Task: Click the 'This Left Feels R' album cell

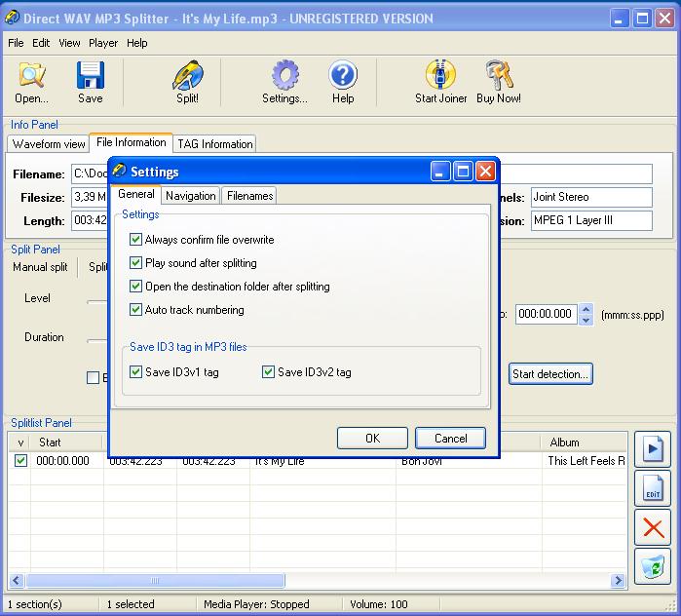Action: pos(585,460)
